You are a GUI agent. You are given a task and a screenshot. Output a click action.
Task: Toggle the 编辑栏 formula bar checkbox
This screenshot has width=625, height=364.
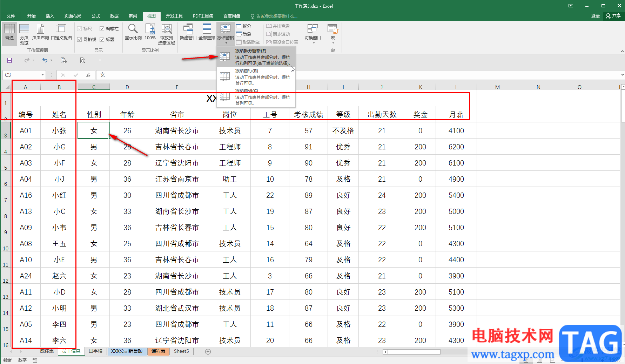pos(102,29)
